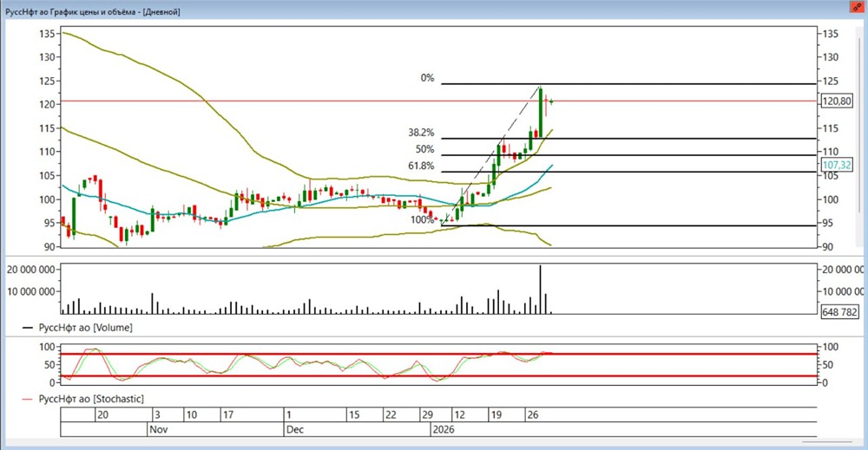Click the 90 label on right price axis
Image resolution: width=868 pixels, height=450 pixels.
(x=827, y=247)
